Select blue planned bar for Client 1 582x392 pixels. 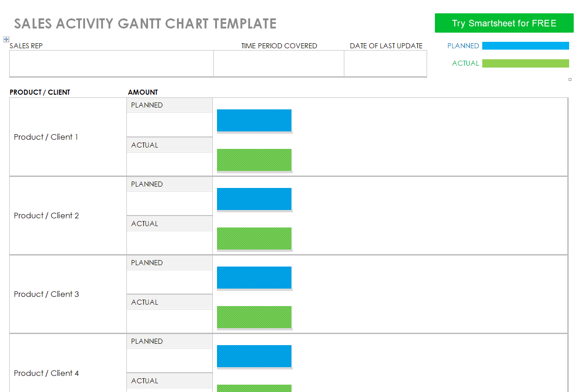click(254, 120)
